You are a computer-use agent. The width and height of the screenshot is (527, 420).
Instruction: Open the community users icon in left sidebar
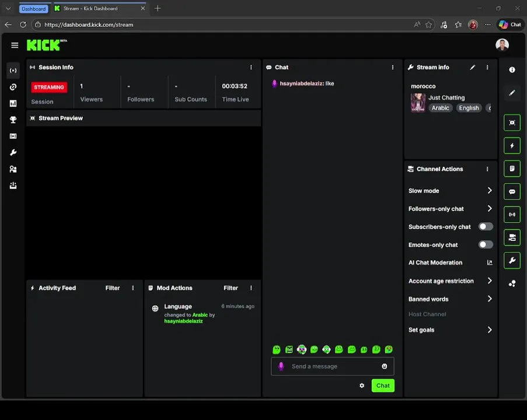point(13,169)
